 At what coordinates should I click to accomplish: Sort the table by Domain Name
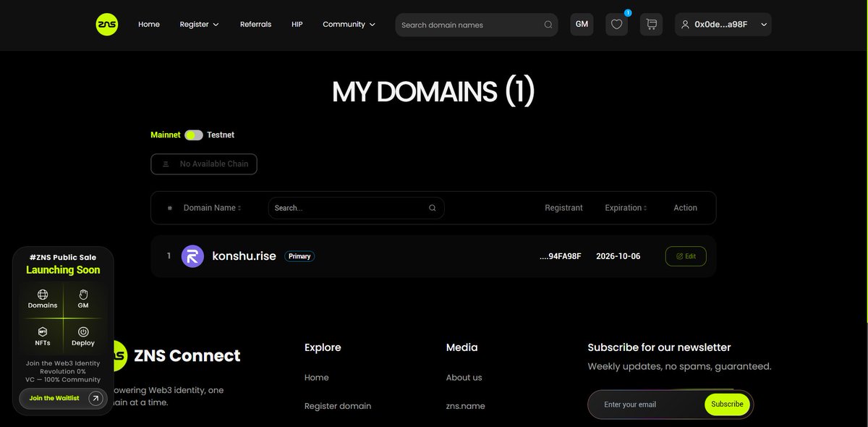point(212,208)
